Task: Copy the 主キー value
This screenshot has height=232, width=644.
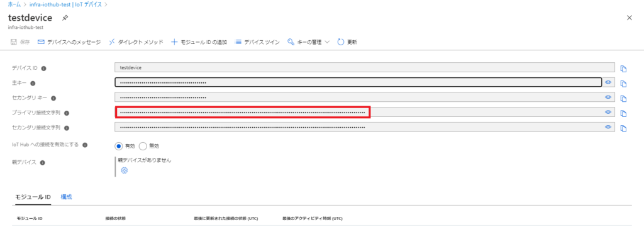Action: (623, 84)
